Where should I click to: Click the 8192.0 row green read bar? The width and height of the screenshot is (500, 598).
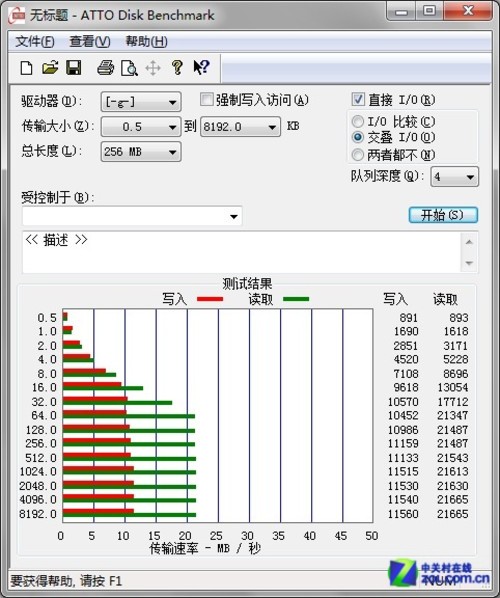coord(129,515)
